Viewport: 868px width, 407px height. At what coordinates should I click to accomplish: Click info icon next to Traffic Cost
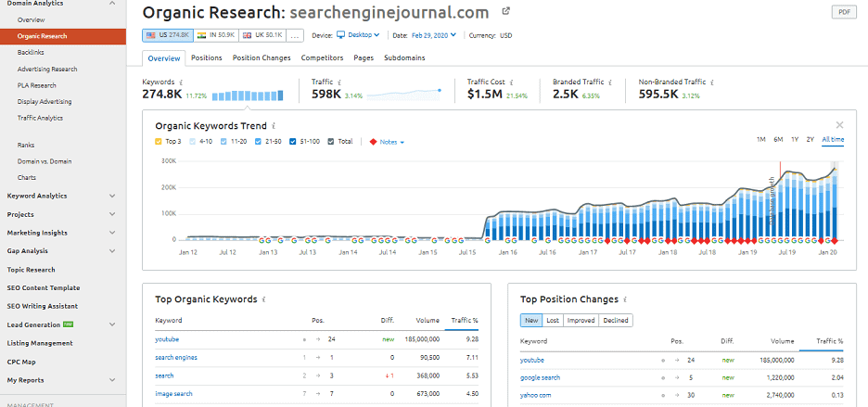click(x=512, y=82)
